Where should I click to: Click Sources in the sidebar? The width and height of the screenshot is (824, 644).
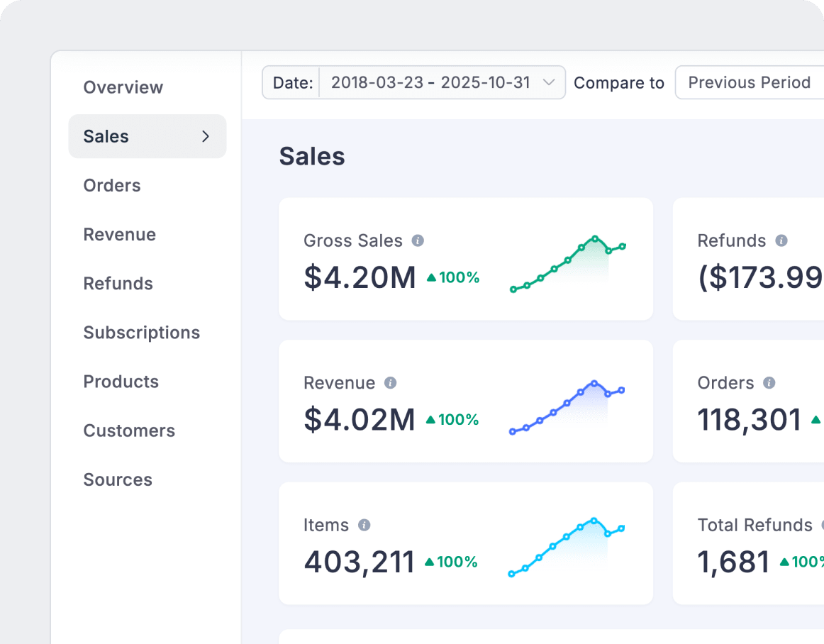118,479
